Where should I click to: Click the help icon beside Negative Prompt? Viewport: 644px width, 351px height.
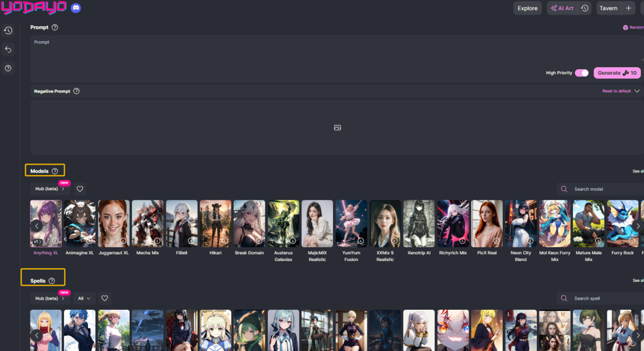76,91
